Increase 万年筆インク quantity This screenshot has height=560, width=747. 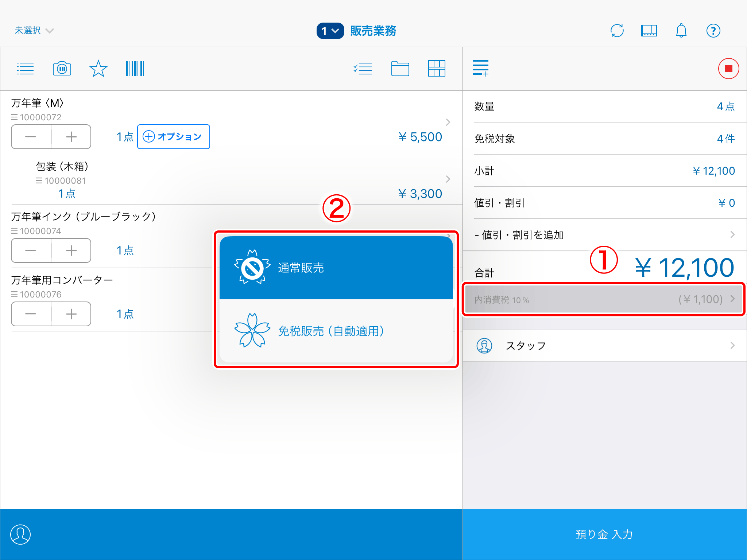coord(71,250)
